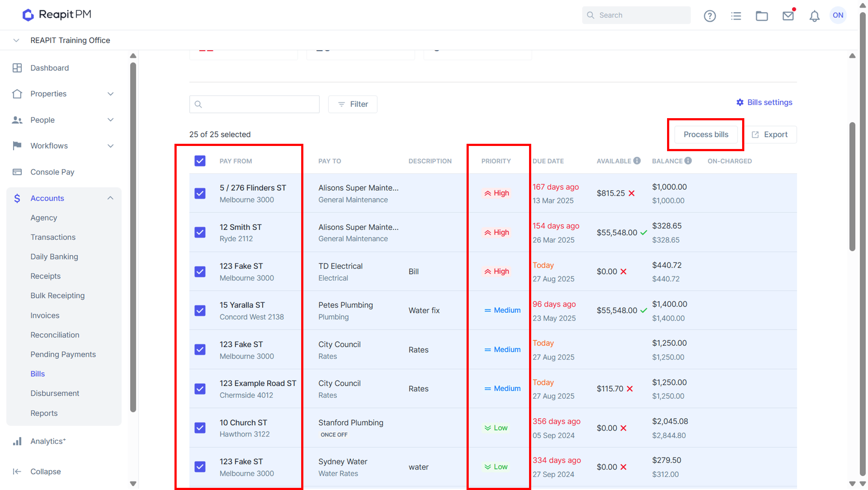Click the Process bills button
This screenshot has height=490, width=868.
coord(706,135)
